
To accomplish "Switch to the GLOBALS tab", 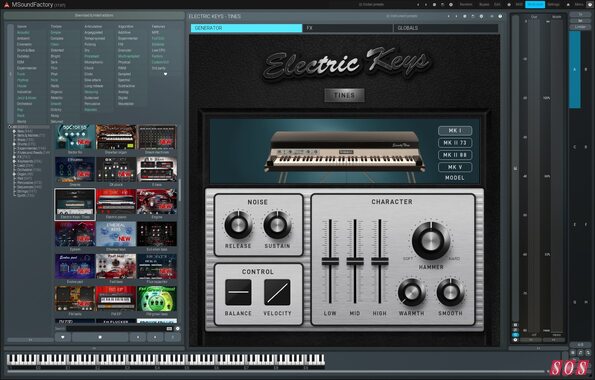I will pyautogui.click(x=445, y=28).
